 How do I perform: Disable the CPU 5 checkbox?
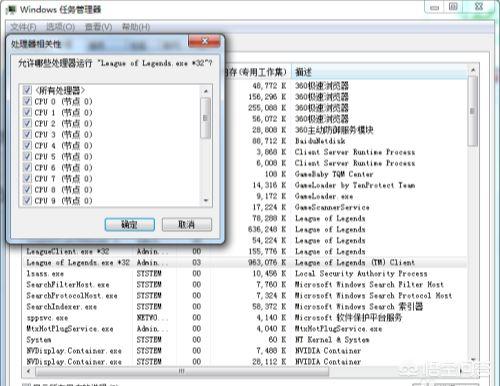click(x=27, y=156)
